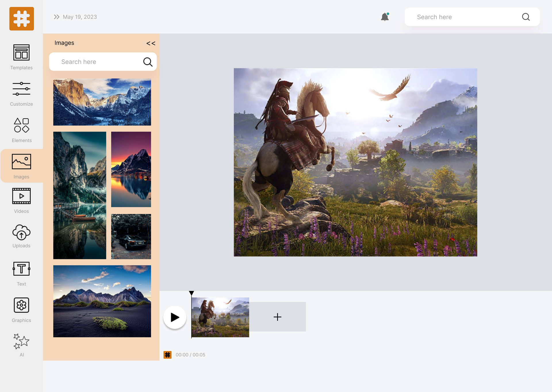552x392 pixels.
Task: Click the top bar search magnifier icon
Action: click(x=526, y=17)
